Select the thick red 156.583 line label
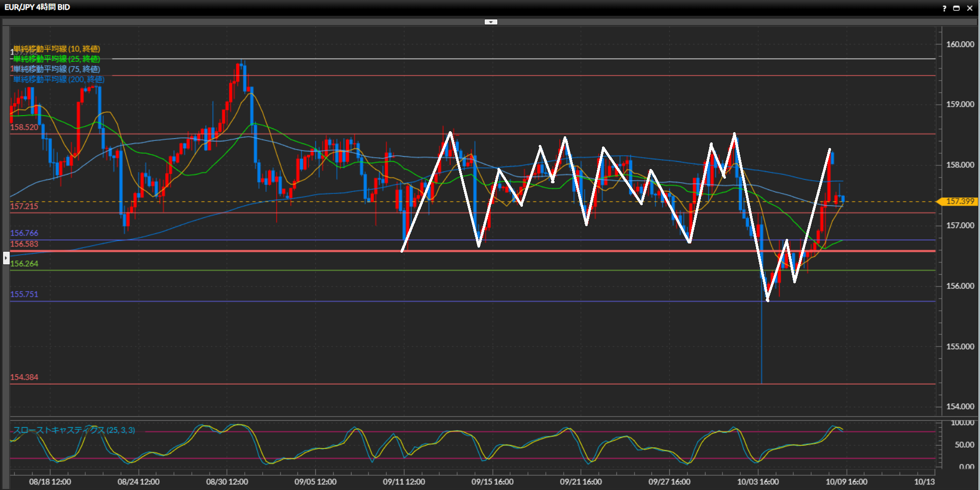The image size is (980, 490). pyautogui.click(x=24, y=244)
